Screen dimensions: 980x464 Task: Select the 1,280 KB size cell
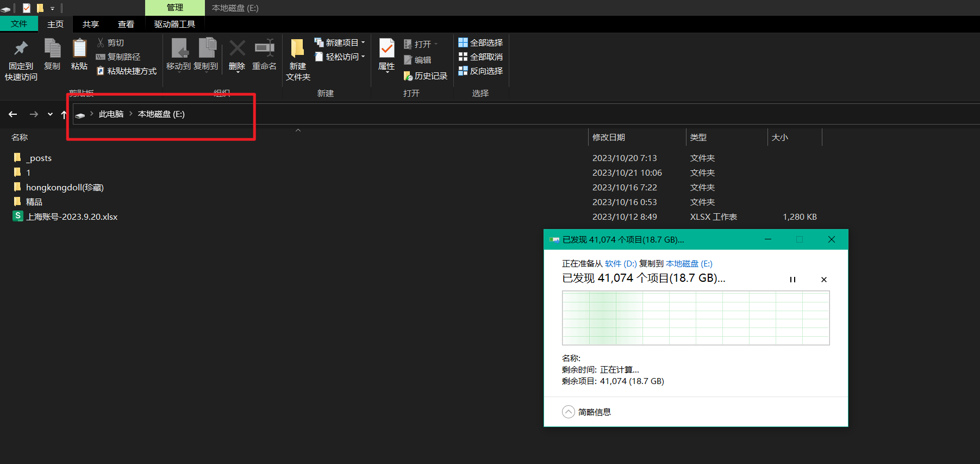(800, 216)
